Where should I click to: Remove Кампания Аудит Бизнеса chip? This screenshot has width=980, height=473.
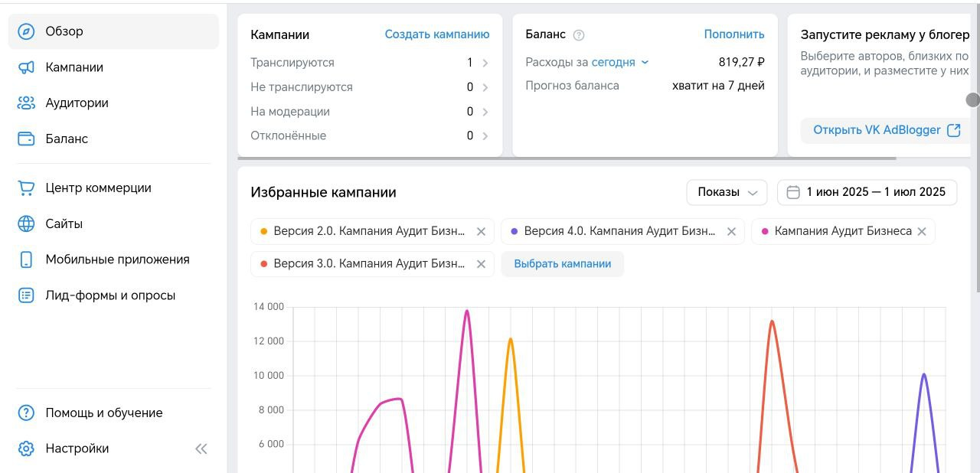pyautogui.click(x=922, y=231)
